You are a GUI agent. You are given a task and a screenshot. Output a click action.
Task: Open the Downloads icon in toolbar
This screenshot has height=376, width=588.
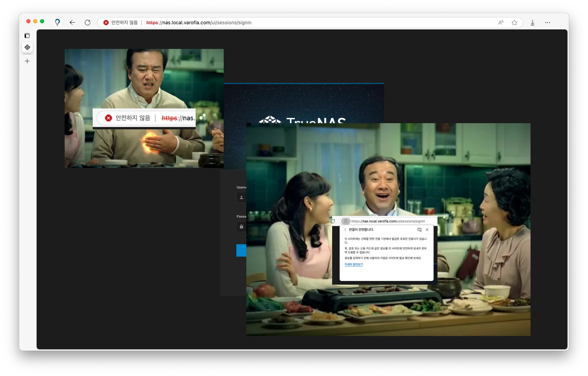(x=533, y=23)
